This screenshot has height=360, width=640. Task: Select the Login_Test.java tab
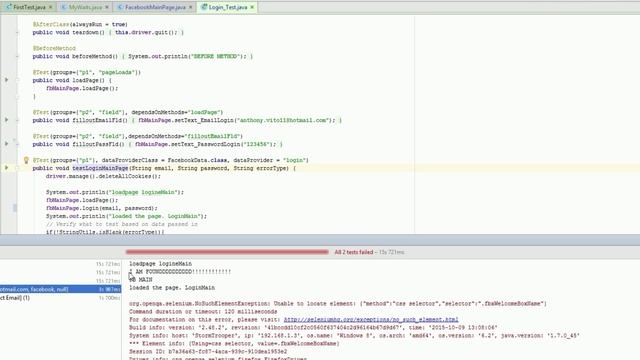pos(227,7)
